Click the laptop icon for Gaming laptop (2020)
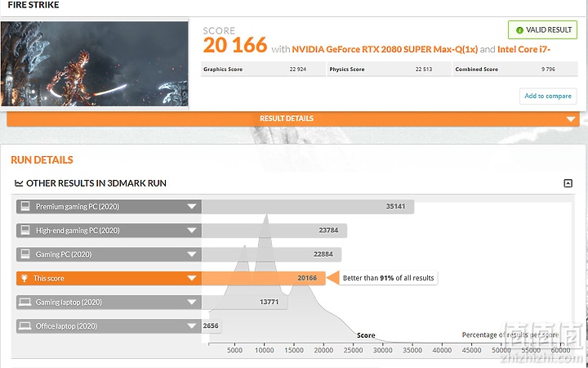588x368 pixels. point(25,302)
